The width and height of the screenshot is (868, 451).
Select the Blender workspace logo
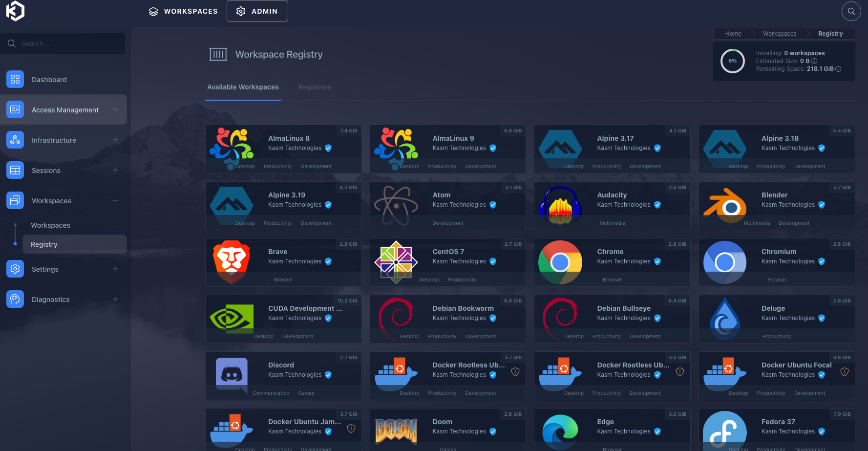[725, 205]
